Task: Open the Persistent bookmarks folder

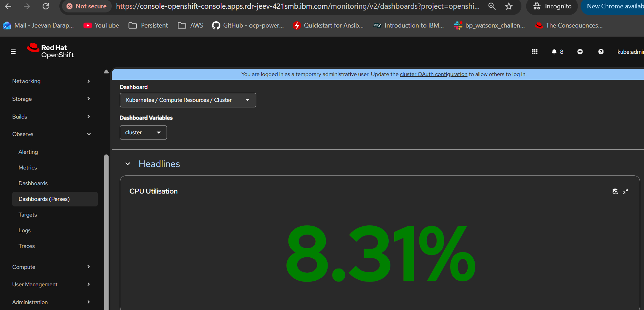Action: pyautogui.click(x=148, y=25)
